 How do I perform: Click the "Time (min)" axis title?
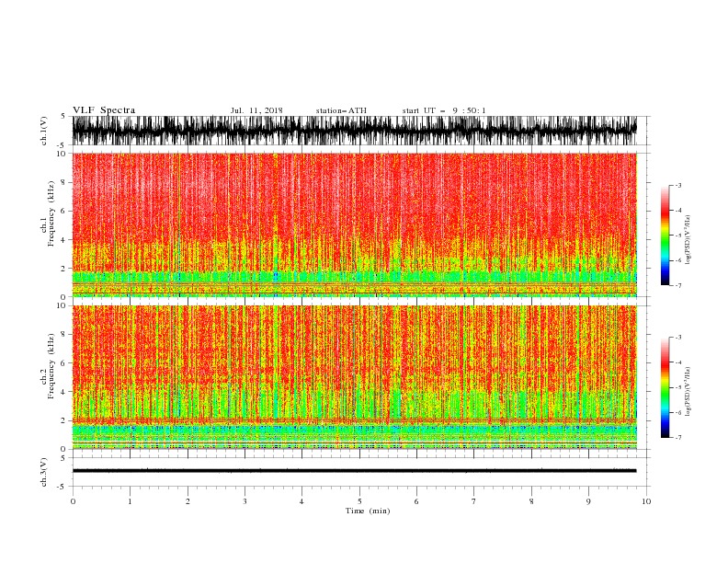click(368, 511)
